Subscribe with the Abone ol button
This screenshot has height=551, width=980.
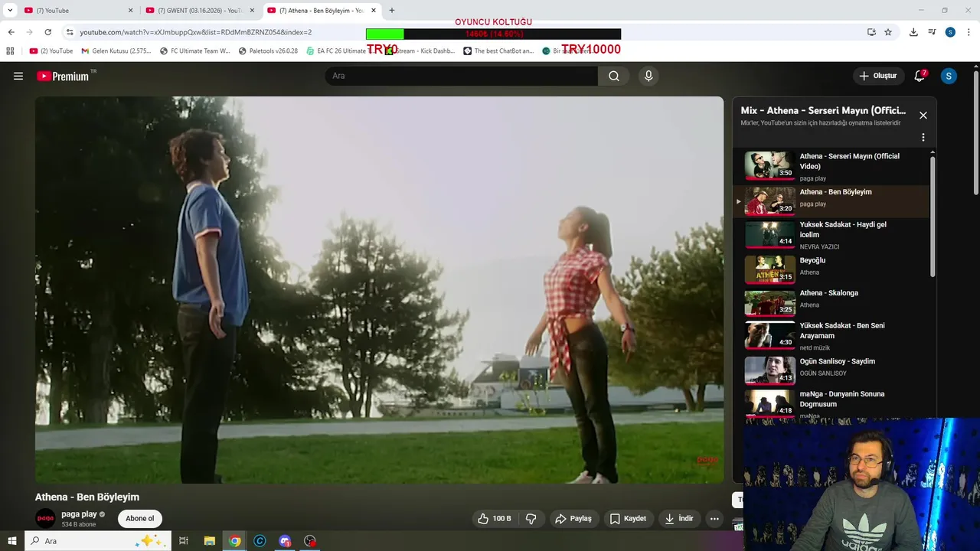click(x=140, y=519)
